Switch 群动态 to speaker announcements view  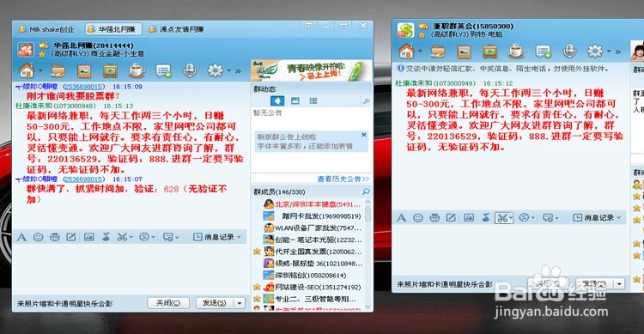coord(277,100)
